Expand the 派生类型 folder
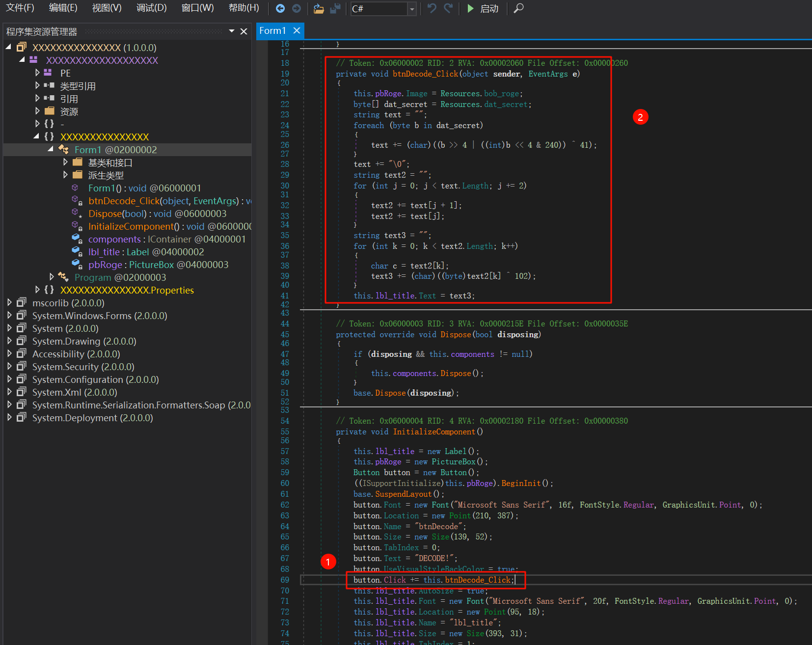The width and height of the screenshot is (812, 645). [65, 174]
